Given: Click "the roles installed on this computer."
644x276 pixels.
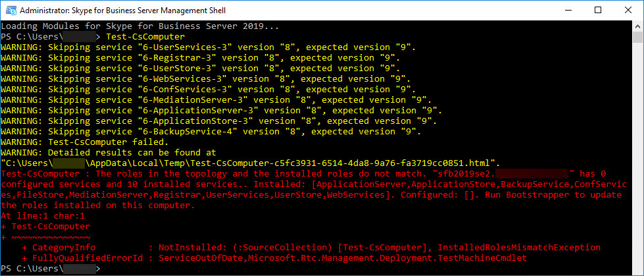Looking at the screenshot, I should coord(98,206).
